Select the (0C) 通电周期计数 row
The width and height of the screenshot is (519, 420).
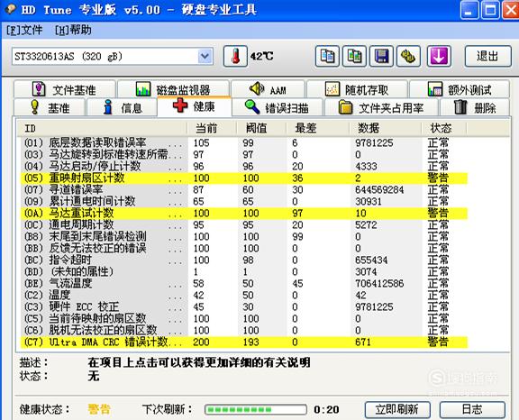coord(243,224)
